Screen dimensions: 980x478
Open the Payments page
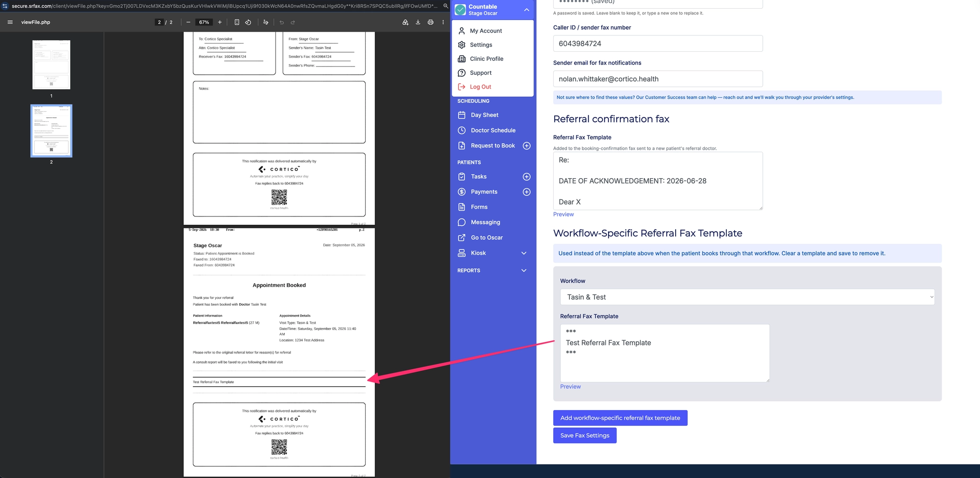(484, 192)
